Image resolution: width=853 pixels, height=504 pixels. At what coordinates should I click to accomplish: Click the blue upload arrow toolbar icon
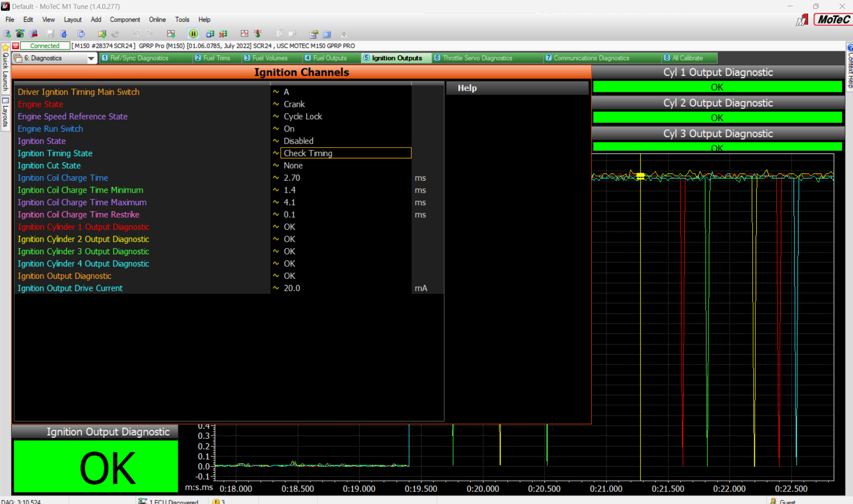(64, 33)
